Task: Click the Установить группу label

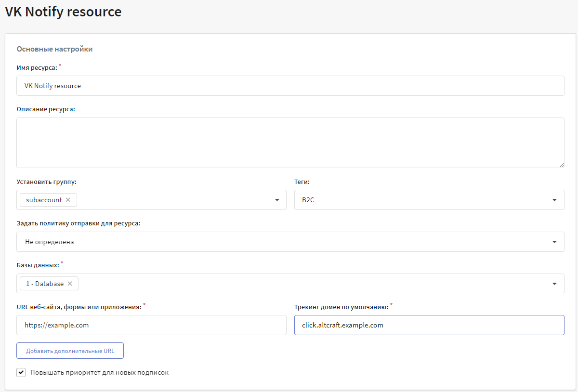Action: coord(47,182)
